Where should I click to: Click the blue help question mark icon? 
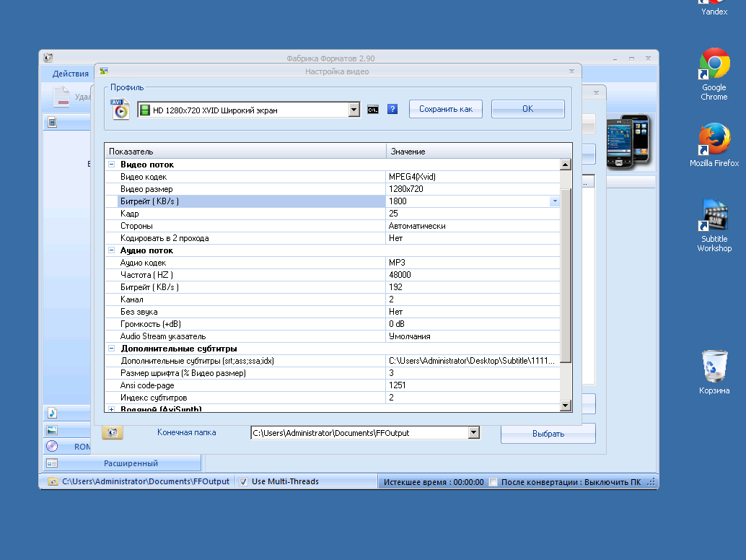[x=392, y=110]
